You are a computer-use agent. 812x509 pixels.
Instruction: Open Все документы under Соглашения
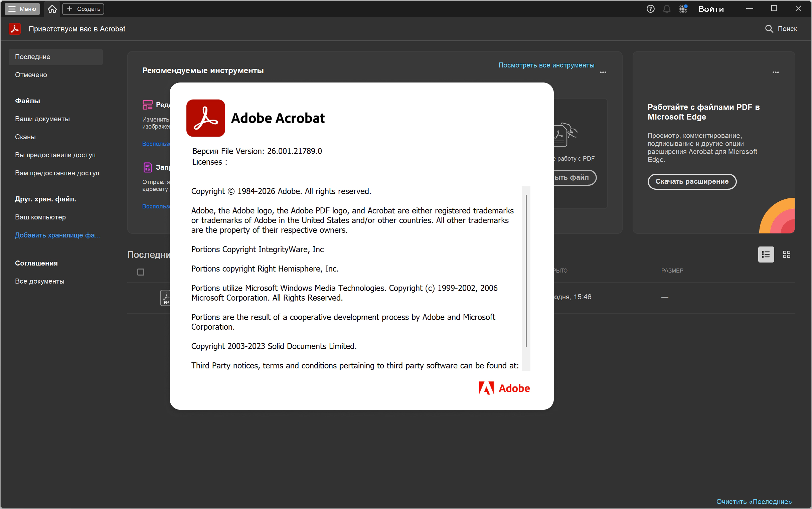tap(40, 281)
